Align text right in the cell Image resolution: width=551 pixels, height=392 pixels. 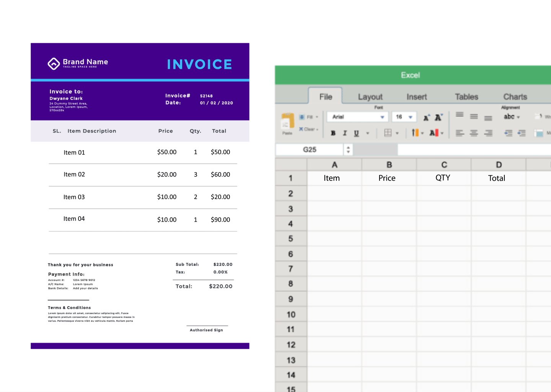coord(488,133)
